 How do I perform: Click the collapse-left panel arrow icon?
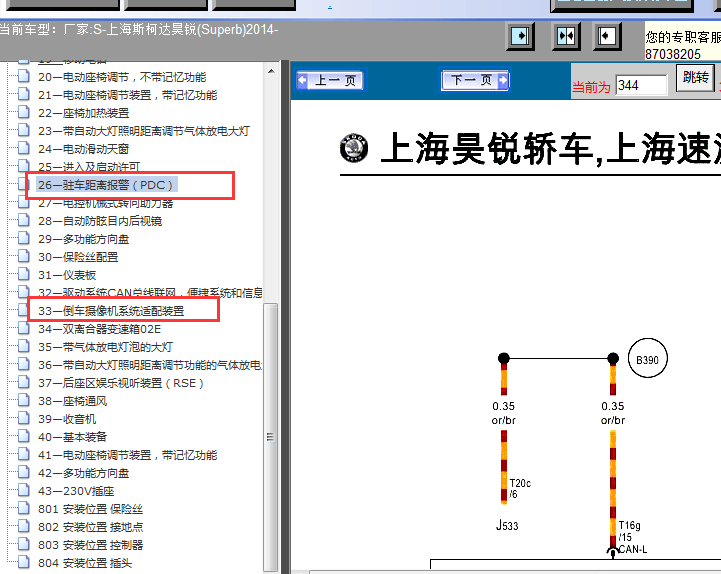(x=607, y=36)
